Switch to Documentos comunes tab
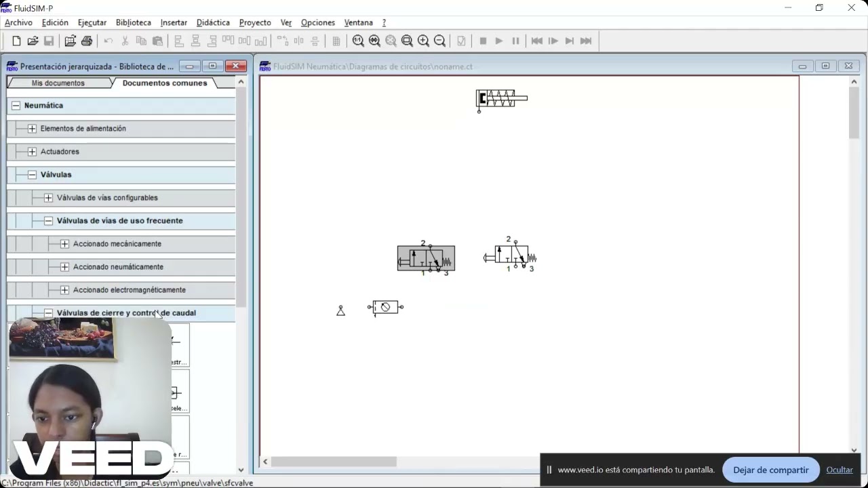This screenshot has width=868, height=488. tap(165, 83)
